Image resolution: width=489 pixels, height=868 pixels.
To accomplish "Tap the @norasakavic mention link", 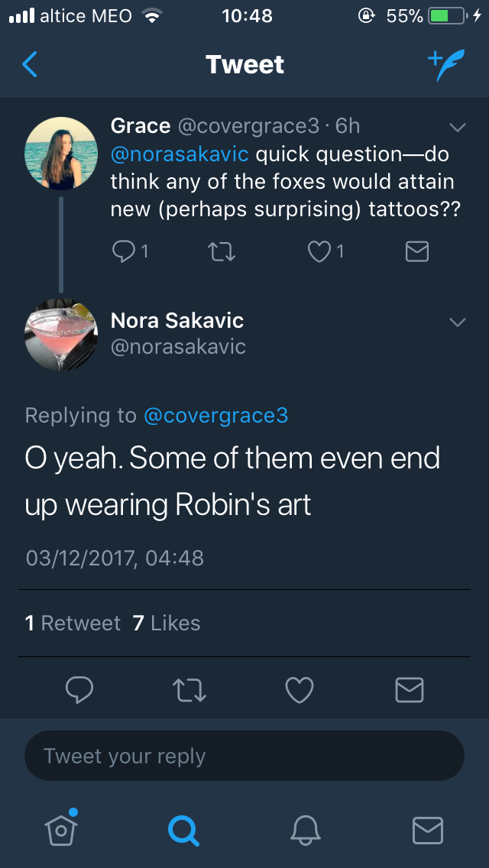I will [180, 154].
